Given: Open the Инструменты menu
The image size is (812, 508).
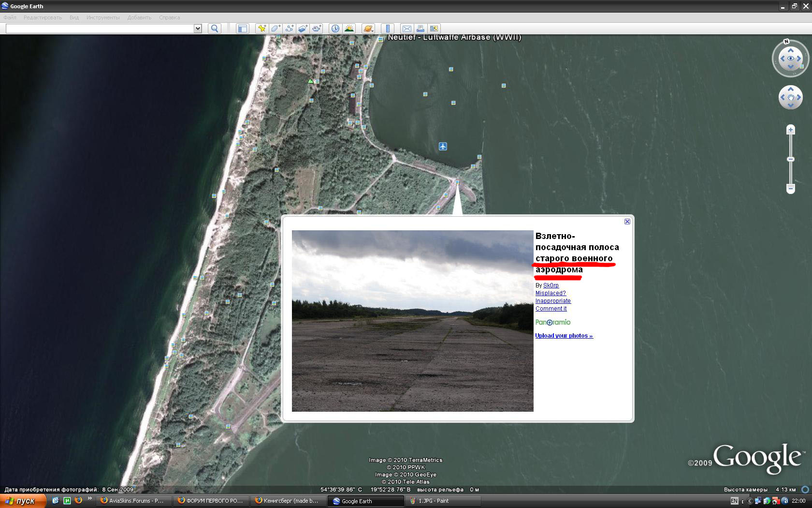Looking at the screenshot, I should pyautogui.click(x=103, y=17).
